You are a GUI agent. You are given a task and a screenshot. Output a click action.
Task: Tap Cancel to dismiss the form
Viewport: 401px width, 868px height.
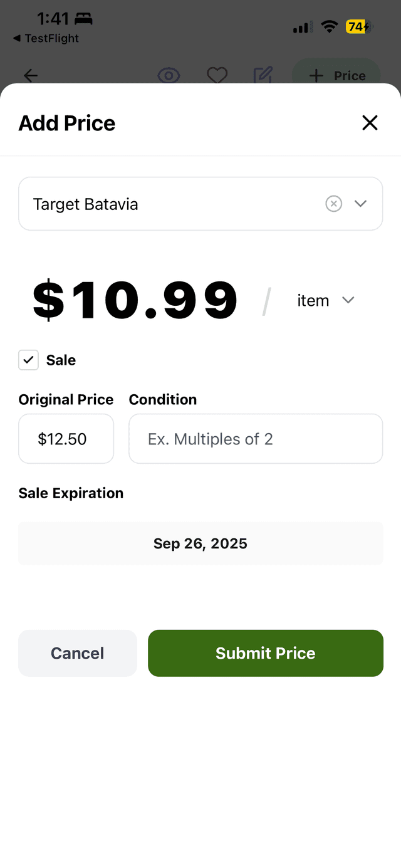pos(77,653)
